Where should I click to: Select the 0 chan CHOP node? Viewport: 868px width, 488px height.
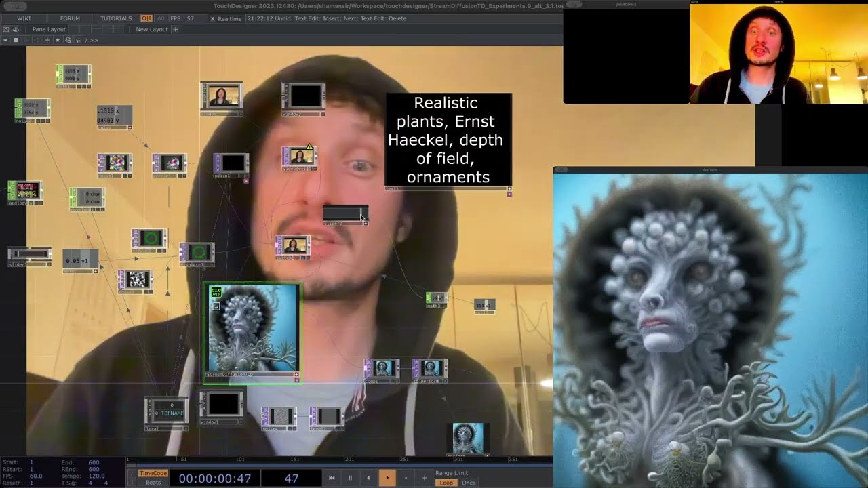pyautogui.click(x=87, y=200)
